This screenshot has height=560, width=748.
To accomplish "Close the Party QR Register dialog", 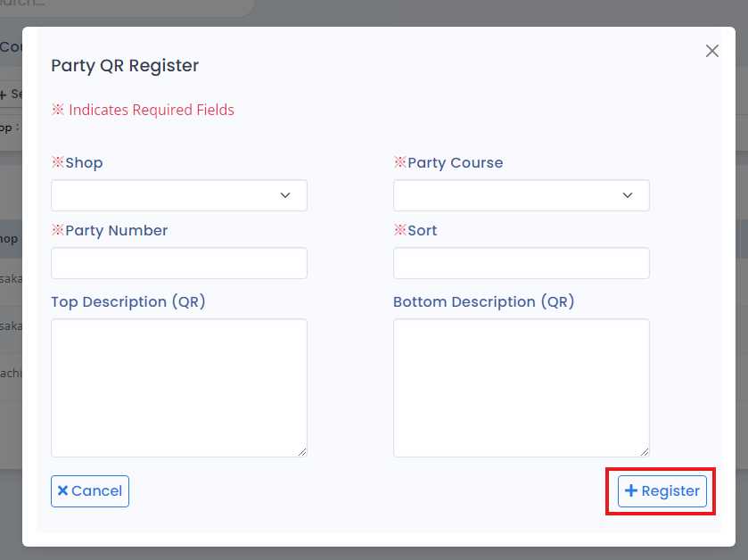I will coord(711,51).
